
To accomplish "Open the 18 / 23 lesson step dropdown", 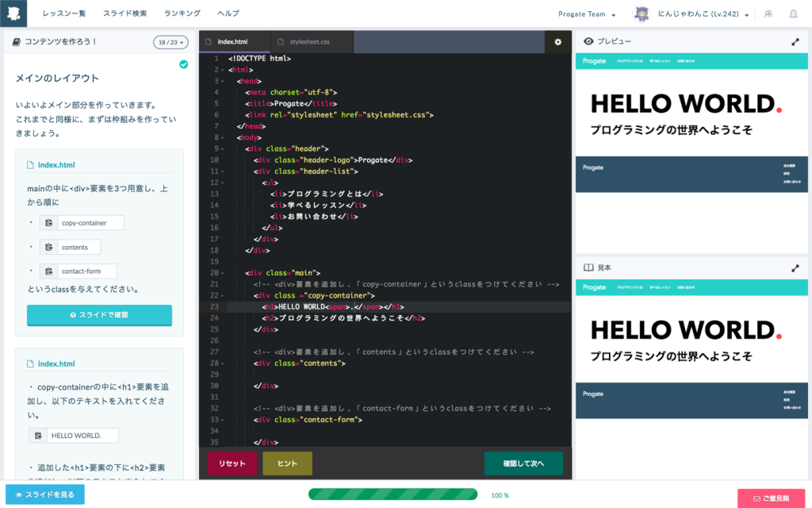I will coord(170,43).
